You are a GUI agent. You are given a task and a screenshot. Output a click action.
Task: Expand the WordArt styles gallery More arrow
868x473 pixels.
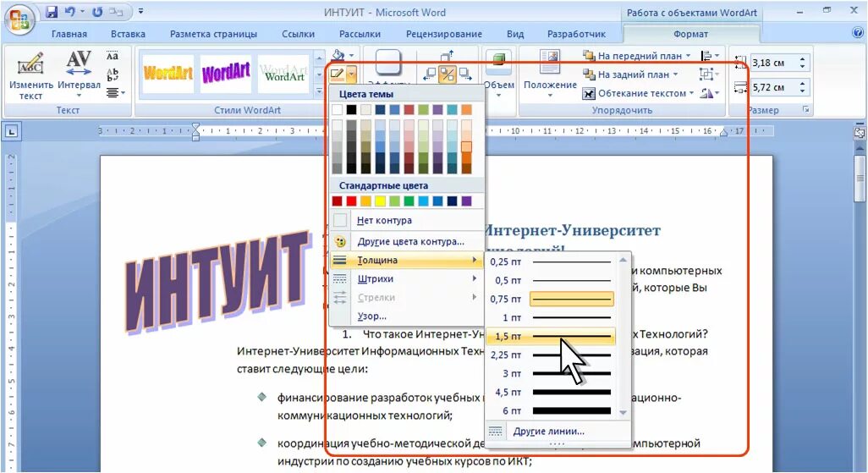point(320,91)
